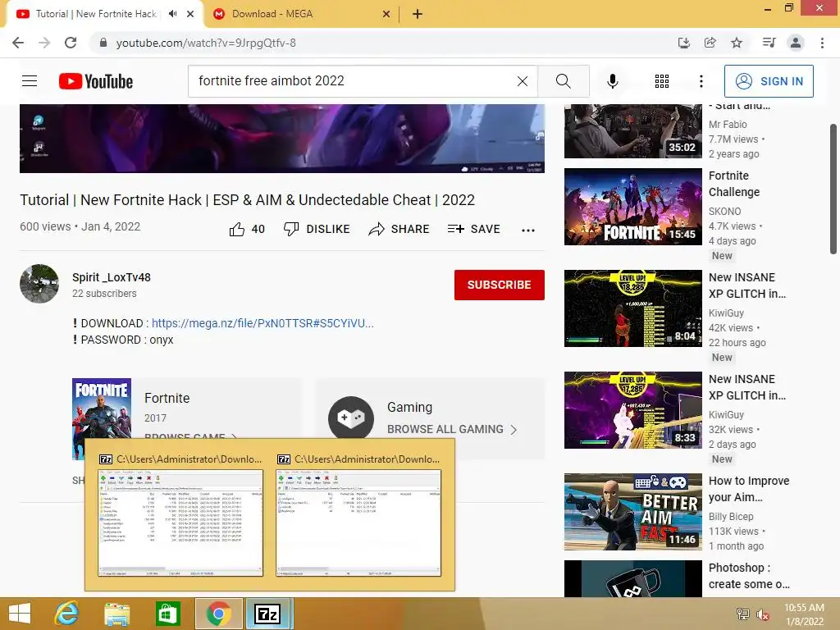Open File Explorer from taskbar
This screenshot has width=840, height=630.
pos(116,614)
